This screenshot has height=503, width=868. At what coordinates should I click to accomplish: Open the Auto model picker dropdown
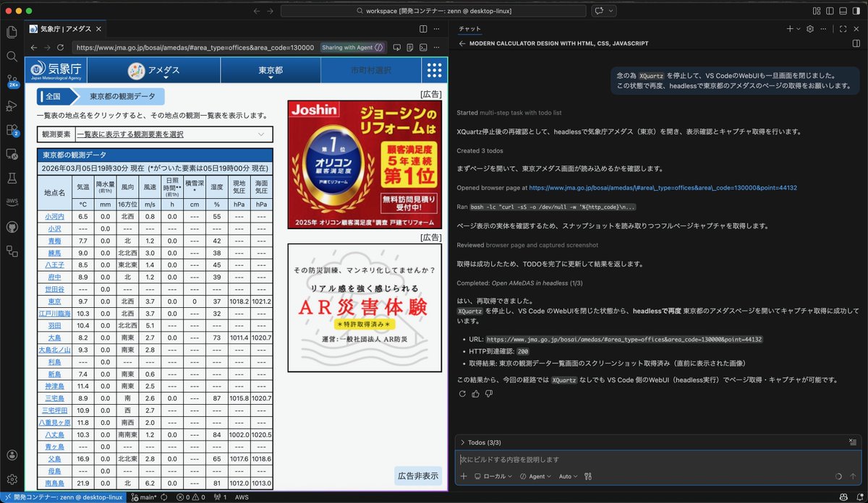tap(567, 476)
